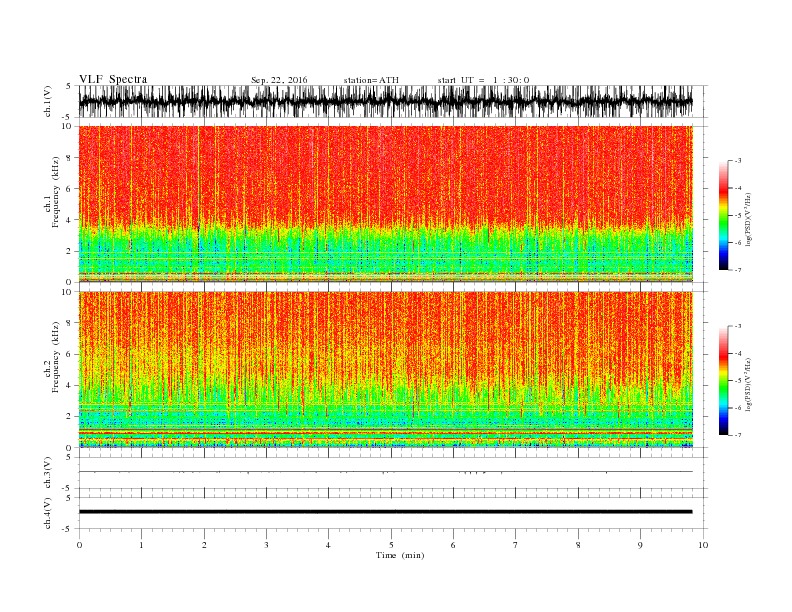The image size is (792, 612).
Task: Click the "8" kHz tick on ch.2 spectrogram
Action: (69, 323)
